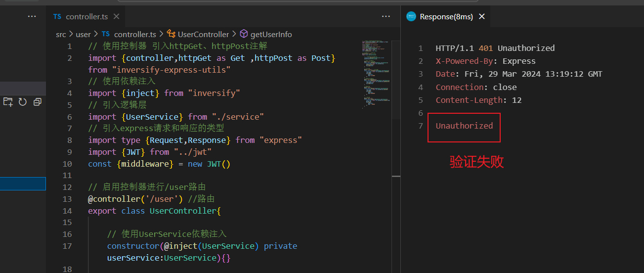Click the getUserInfo method cube icon in breadcrumbs
This screenshot has height=273, width=644.
click(243, 34)
